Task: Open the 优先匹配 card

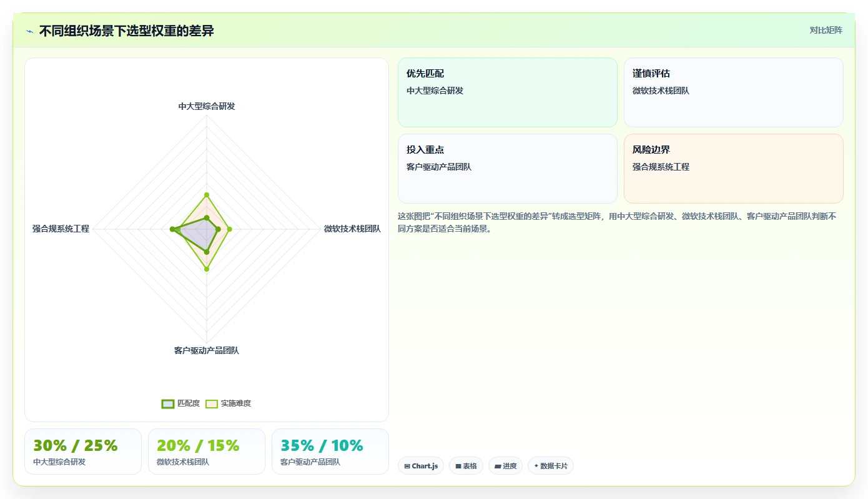Action: (x=508, y=92)
